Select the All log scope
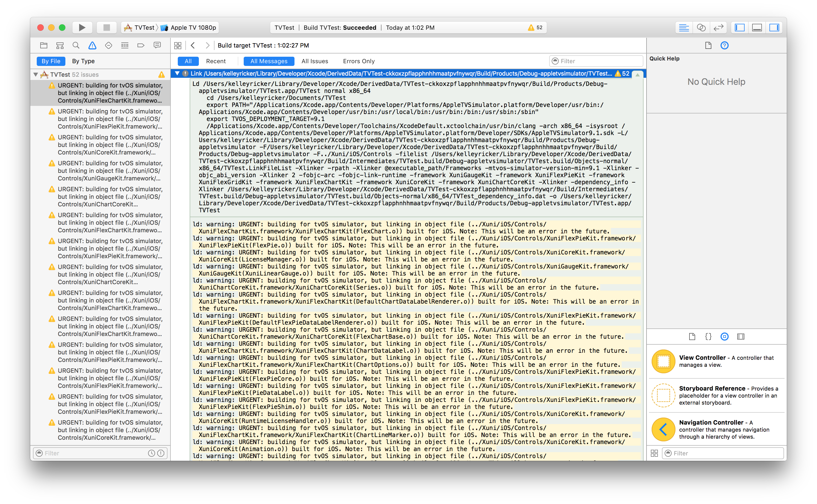 [188, 61]
